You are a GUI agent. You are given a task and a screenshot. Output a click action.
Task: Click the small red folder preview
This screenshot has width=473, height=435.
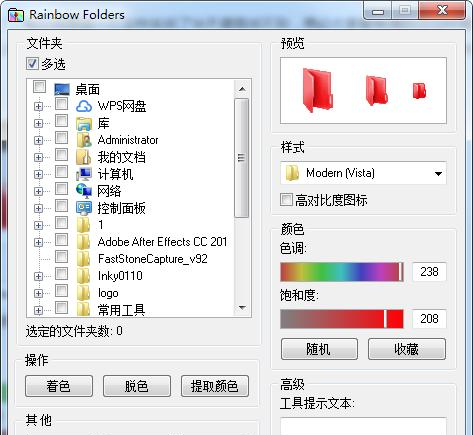pyautogui.click(x=419, y=91)
